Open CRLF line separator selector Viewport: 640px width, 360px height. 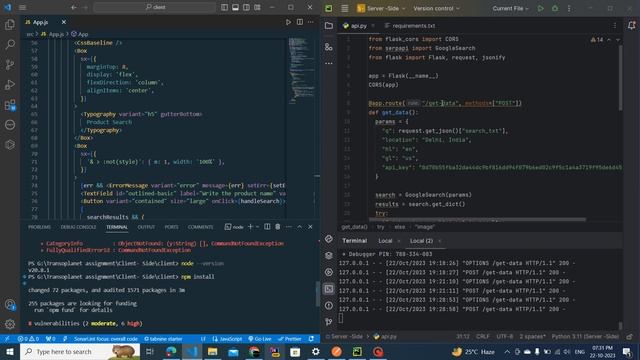click(x=483, y=336)
